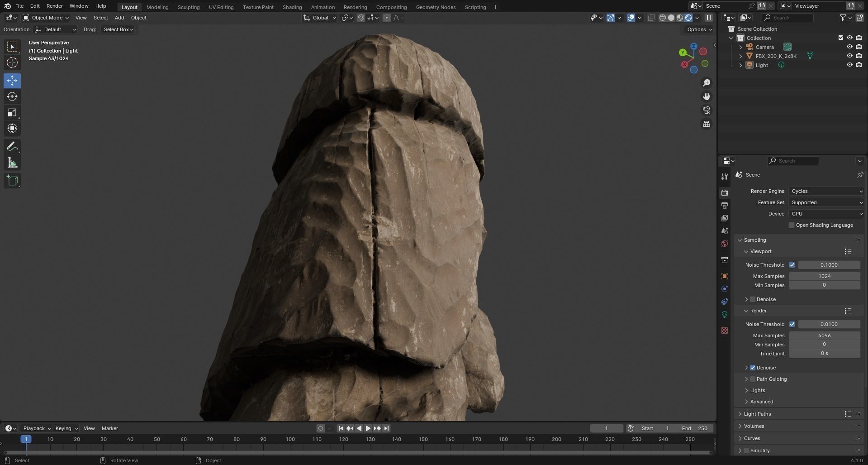Switch to the Sculpting workspace tab

tap(189, 7)
